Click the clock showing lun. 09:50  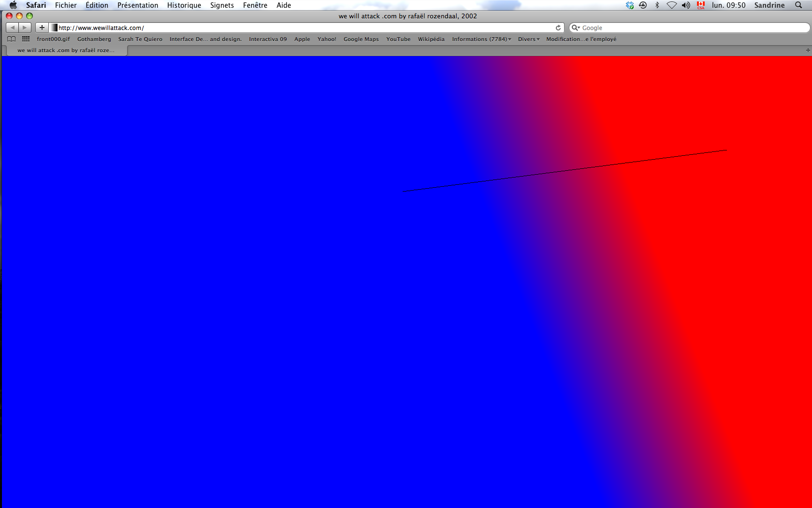click(x=728, y=5)
